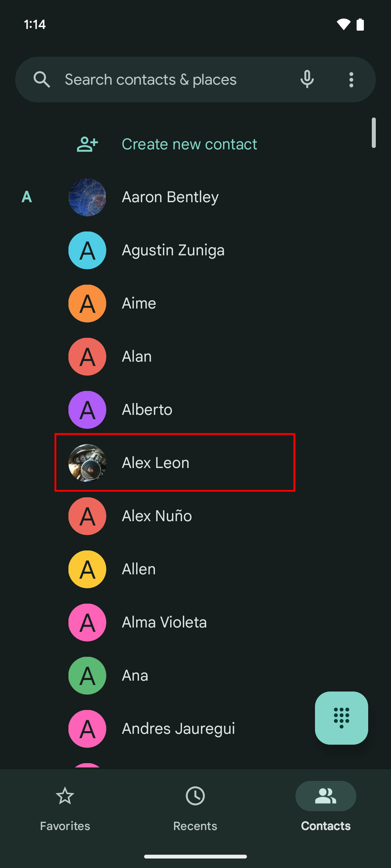Open the dial pad keypad button
The width and height of the screenshot is (391, 868).
[341, 717]
